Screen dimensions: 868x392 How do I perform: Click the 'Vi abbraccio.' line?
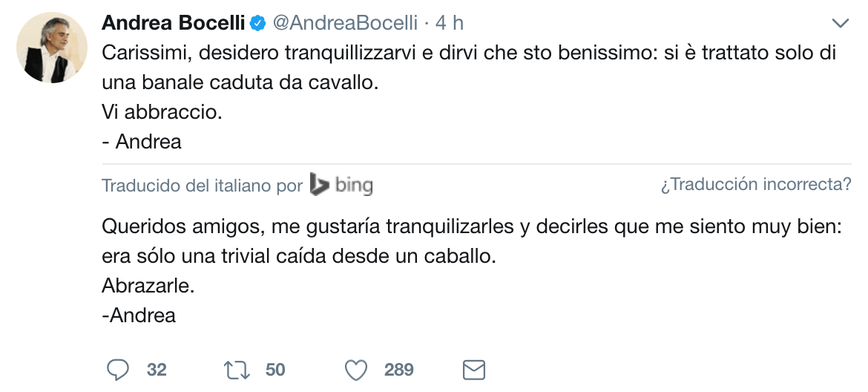pos(162,113)
